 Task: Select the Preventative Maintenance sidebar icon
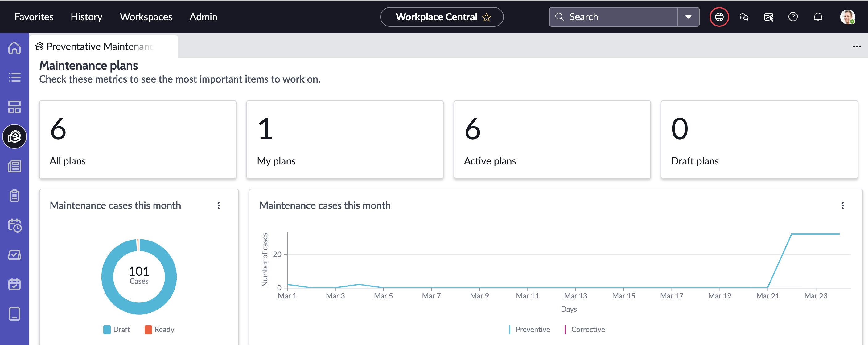[x=14, y=136]
